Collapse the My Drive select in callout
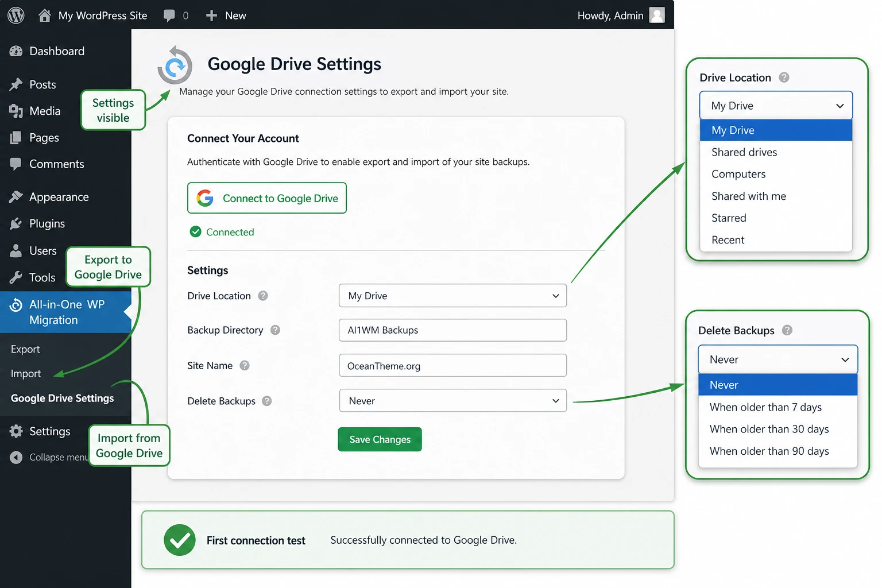This screenshot has width=882, height=588. coord(776,106)
